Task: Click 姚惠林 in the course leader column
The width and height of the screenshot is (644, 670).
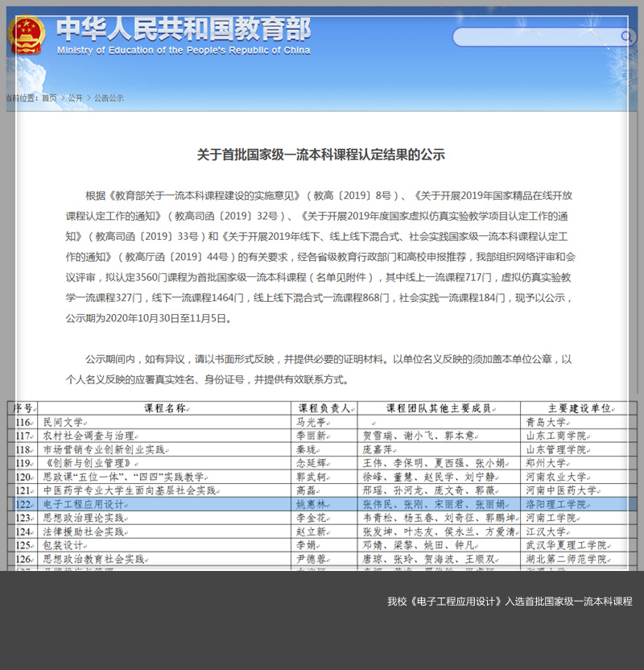Action: click(x=314, y=504)
